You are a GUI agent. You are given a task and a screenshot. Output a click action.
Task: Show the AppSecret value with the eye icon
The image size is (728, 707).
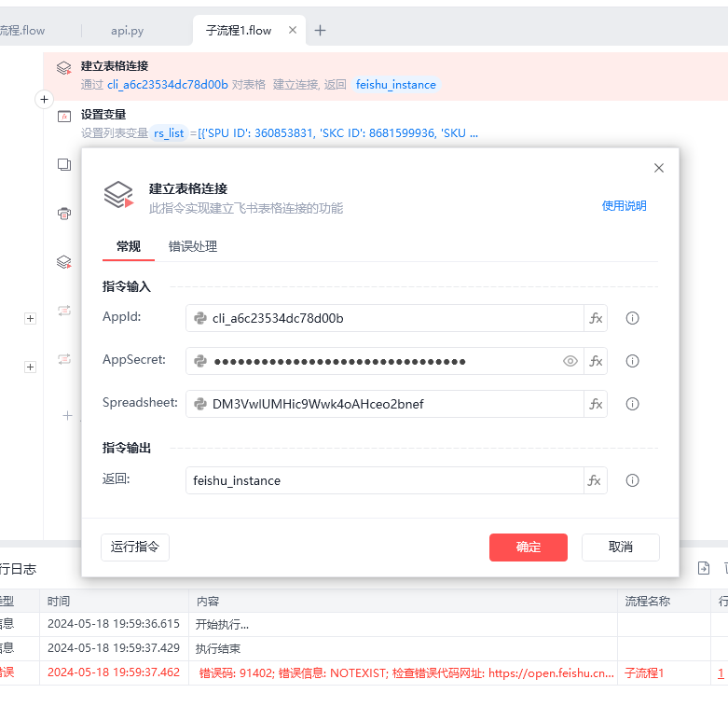tap(570, 361)
